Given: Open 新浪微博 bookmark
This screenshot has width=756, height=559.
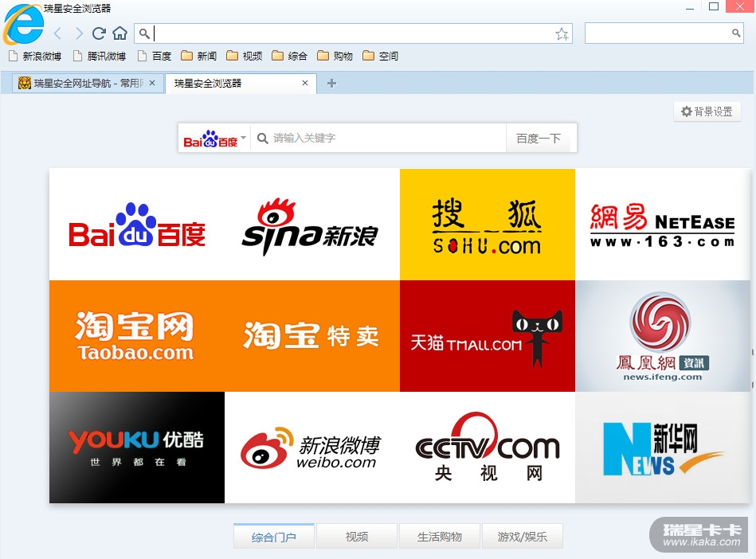Looking at the screenshot, I should click(35, 56).
